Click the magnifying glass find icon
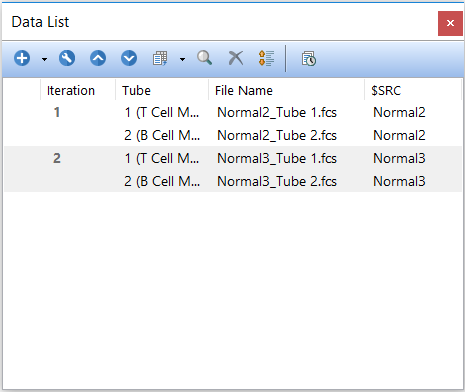 coord(204,58)
